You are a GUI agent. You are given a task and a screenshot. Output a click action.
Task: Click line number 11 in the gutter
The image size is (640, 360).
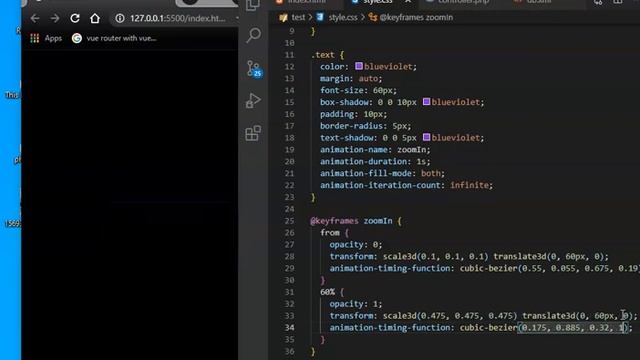coord(289,55)
